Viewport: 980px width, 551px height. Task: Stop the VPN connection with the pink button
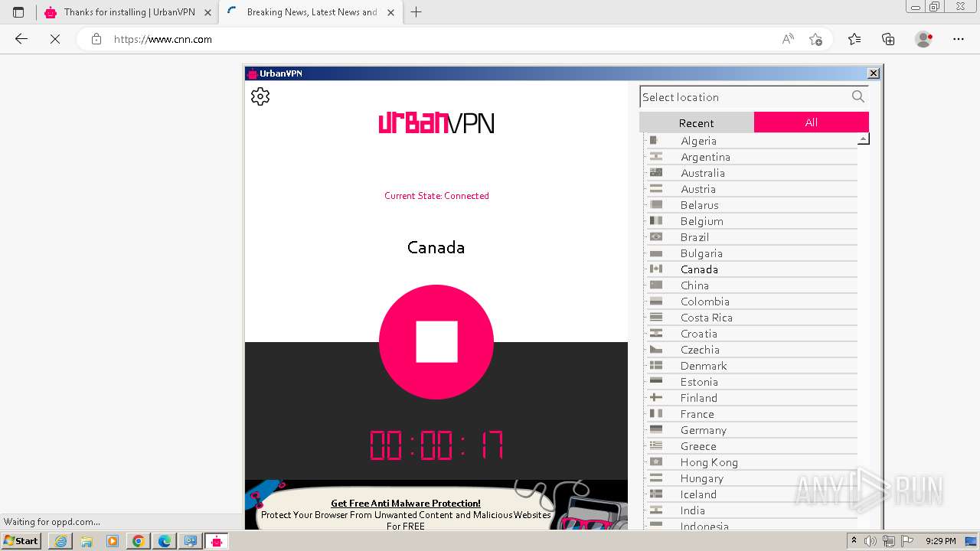(x=436, y=342)
